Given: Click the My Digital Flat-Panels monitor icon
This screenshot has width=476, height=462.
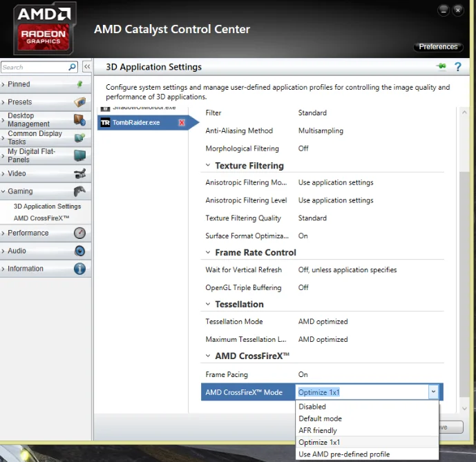Looking at the screenshot, I should click(x=80, y=155).
